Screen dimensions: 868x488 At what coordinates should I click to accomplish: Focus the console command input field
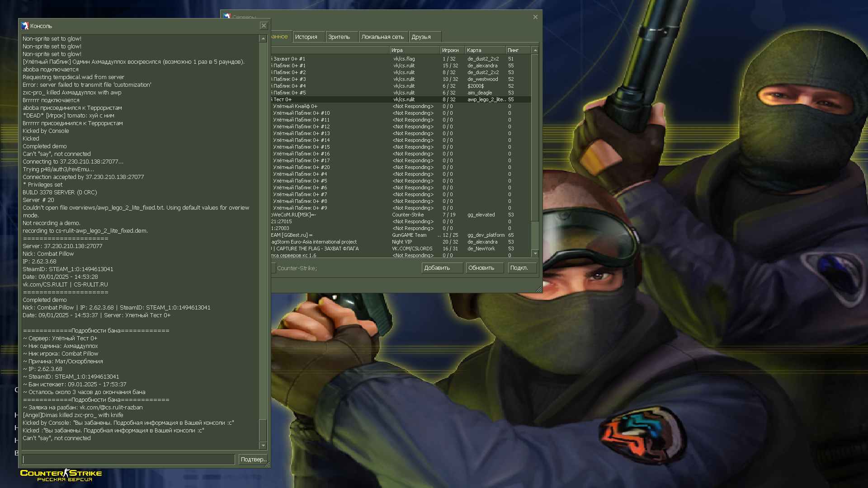(128, 459)
